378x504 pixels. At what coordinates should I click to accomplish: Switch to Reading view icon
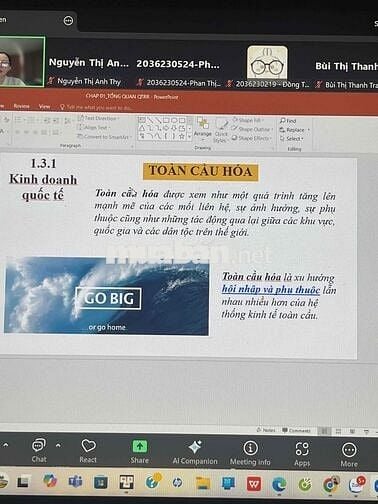[352, 432]
